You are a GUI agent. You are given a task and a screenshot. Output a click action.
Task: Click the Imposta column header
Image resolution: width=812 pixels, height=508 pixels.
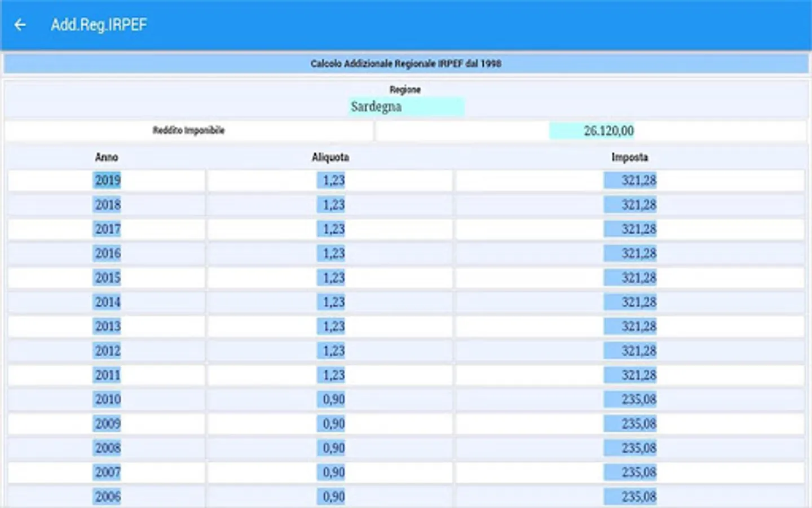point(630,157)
